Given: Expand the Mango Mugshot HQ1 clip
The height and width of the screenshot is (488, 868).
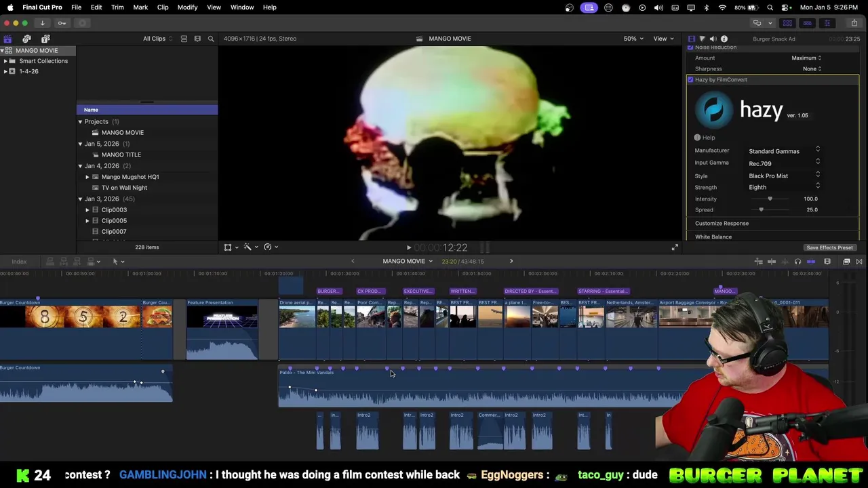Looking at the screenshot, I should coord(87,177).
